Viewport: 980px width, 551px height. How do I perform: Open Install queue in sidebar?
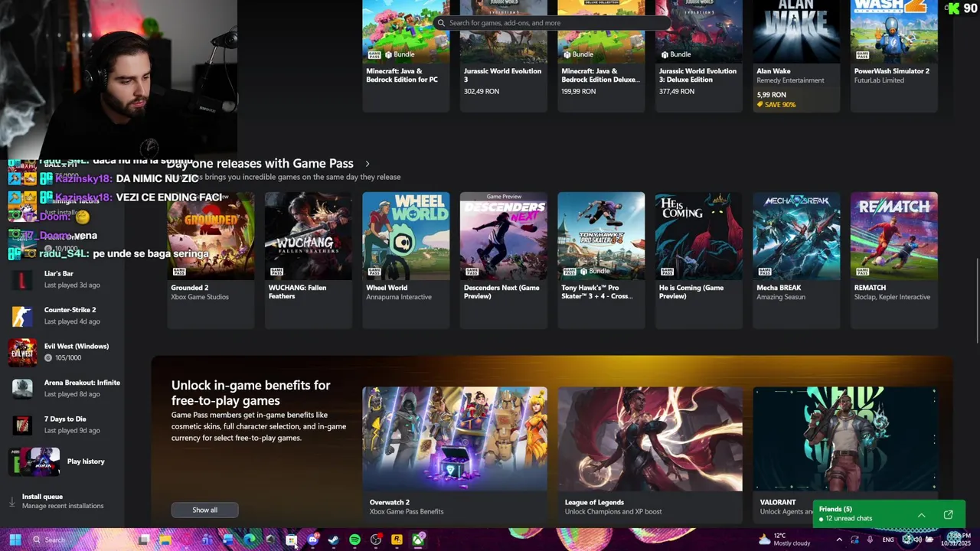[x=63, y=501]
